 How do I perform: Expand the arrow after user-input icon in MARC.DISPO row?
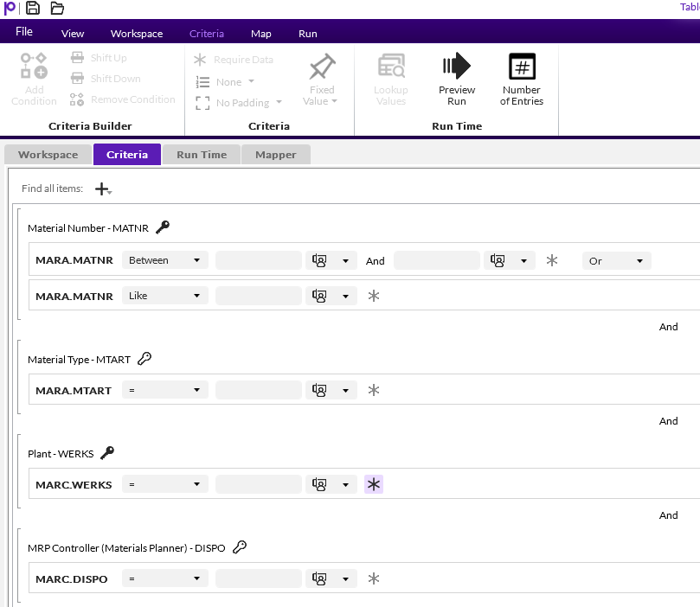click(345, 579)
